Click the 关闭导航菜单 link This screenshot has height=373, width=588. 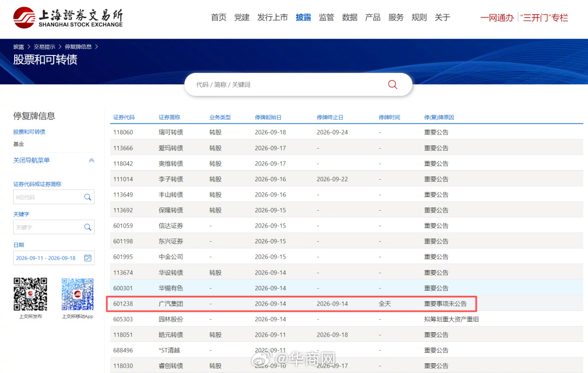coord(32,161)
